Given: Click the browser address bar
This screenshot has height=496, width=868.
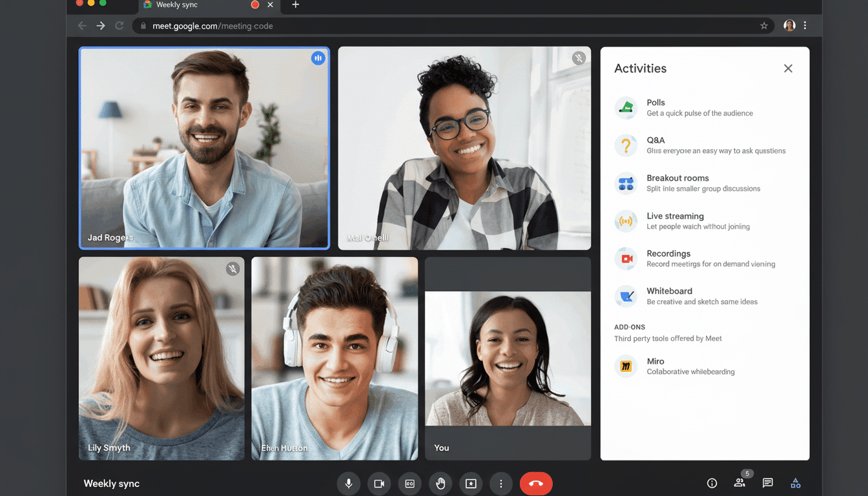Looking at the screenshot, I should pos(387,26).
